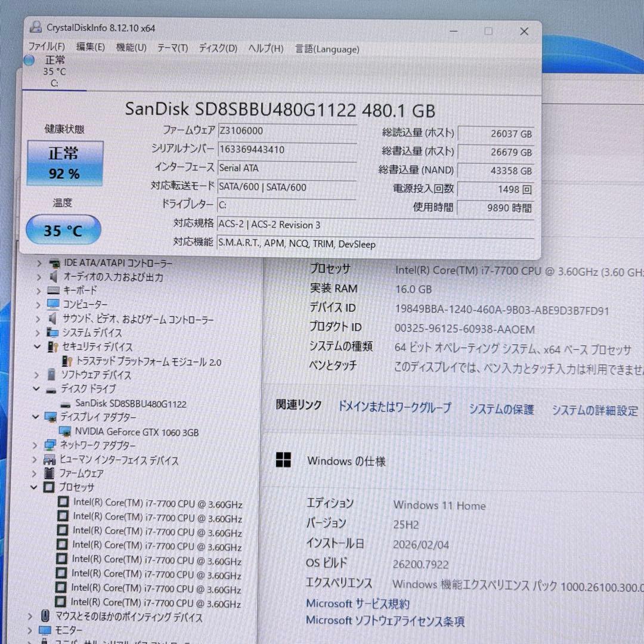This screenshot has width=644, height=644.
Task: Open the 機能(U) menu
Action: 131,47
